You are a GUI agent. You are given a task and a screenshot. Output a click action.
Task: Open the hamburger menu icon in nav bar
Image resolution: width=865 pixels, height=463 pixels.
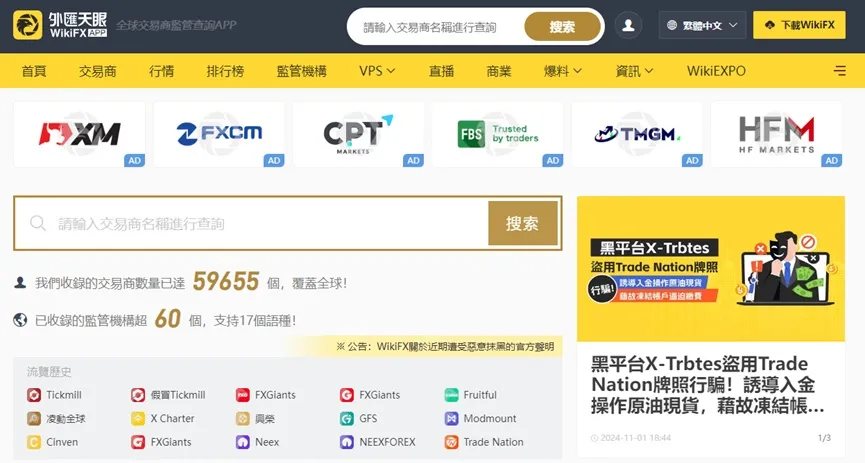point(840,71)
